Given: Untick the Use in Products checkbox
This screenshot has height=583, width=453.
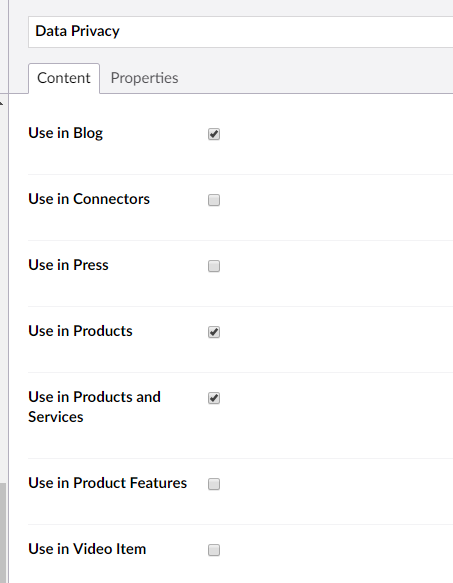Looking at the screenshot, I should (214, 332).
